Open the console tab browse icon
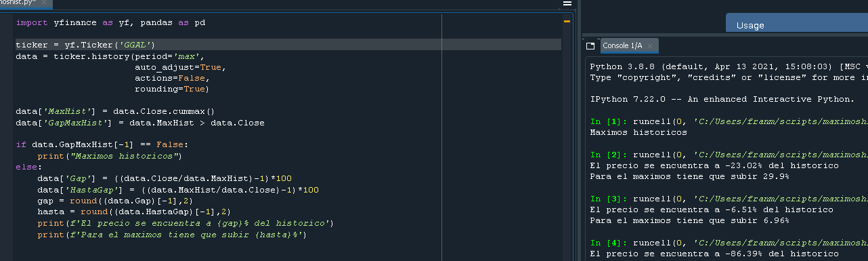The image size is (868, 261). (590, 45)
